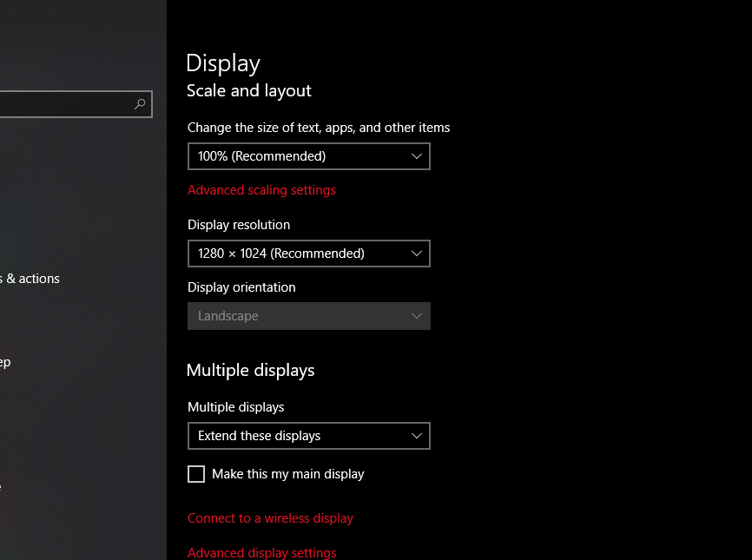Click the Landscape dropdown's chevron arrow
752x560 pixels.
click(x=418, y=316)
